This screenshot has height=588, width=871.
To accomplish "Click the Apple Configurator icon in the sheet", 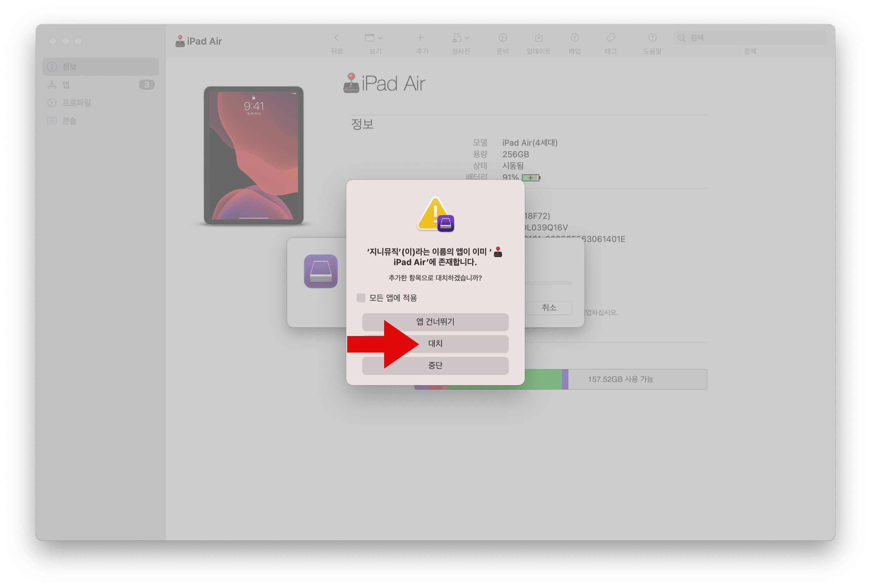I will pyautogui.click(x=321, y=271).
